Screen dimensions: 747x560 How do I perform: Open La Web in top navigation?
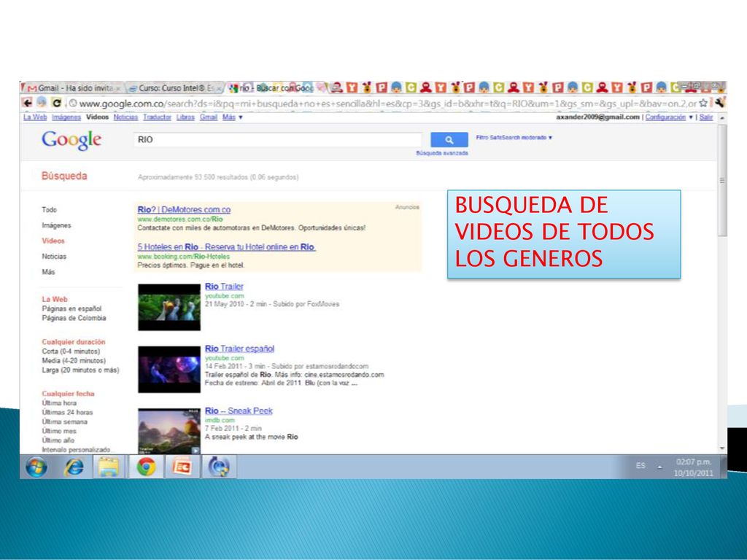pos(35,117)
